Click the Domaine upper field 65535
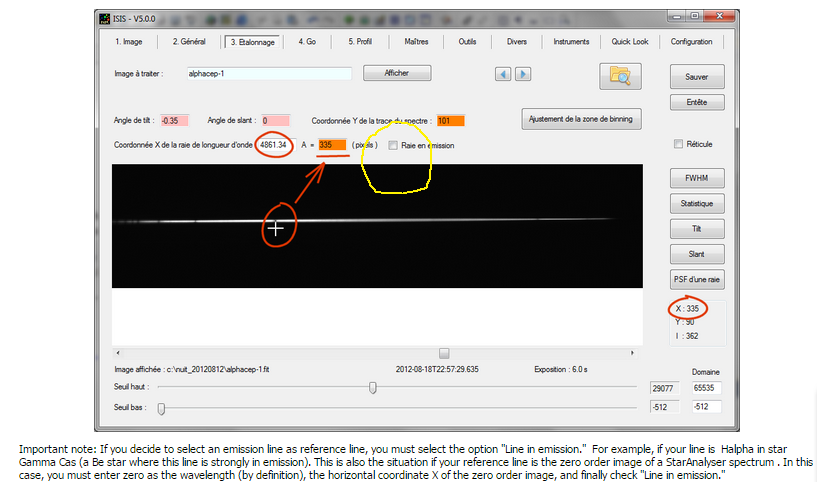 tap(706, 388)
